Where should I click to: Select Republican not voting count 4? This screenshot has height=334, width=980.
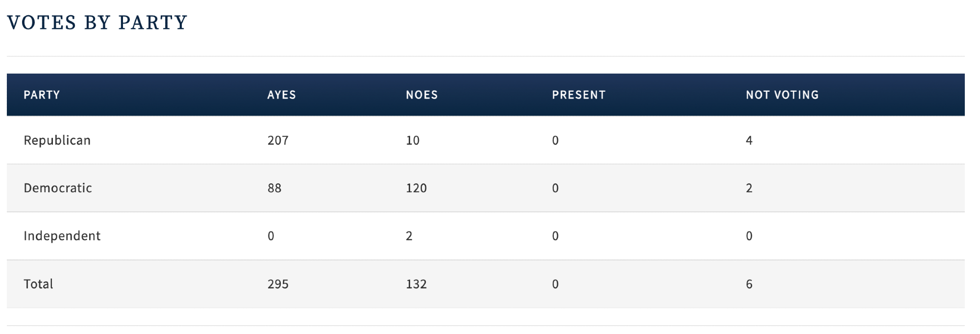click(x=749, y=140)
